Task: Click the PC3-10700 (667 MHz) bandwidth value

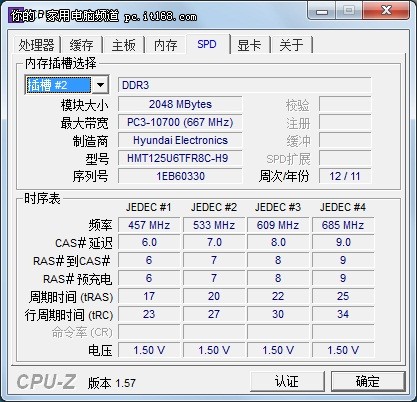Action: point(180,122)
